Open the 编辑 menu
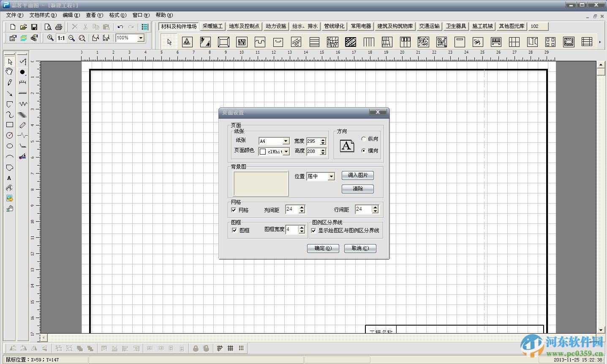Screen dimensions: 607x364 [x=71, y=15]
